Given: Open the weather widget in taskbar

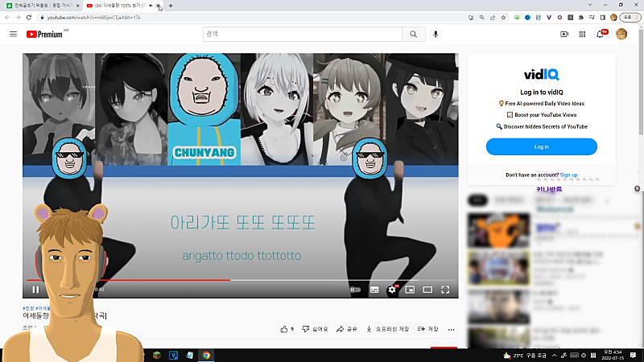Looking at the screenshot, I should pos(525,356).
